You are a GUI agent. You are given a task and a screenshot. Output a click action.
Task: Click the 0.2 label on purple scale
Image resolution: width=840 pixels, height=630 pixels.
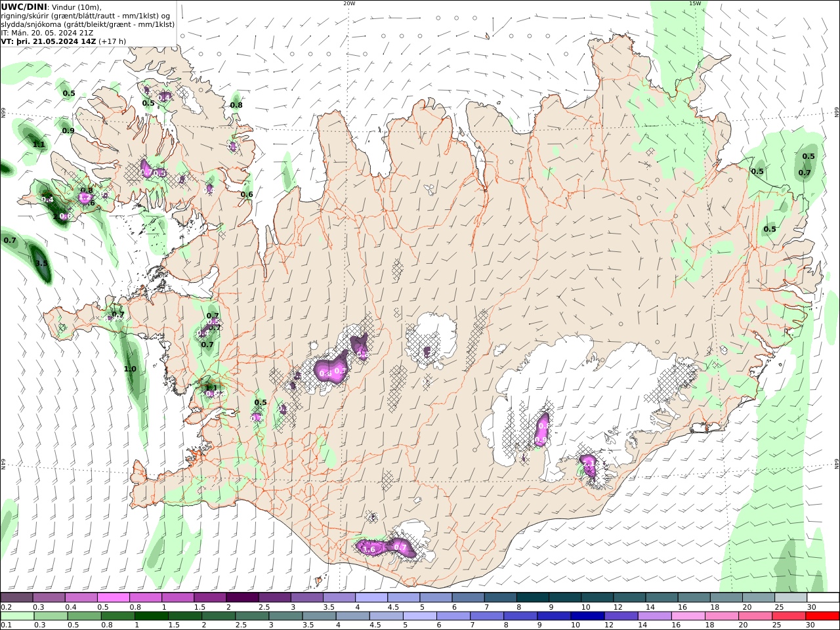(5, 608)
